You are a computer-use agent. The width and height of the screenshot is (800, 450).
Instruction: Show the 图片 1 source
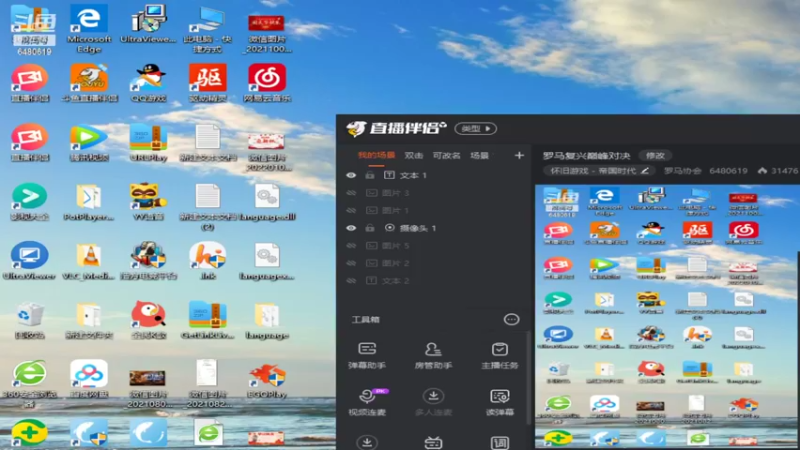[x=351, y=210]
